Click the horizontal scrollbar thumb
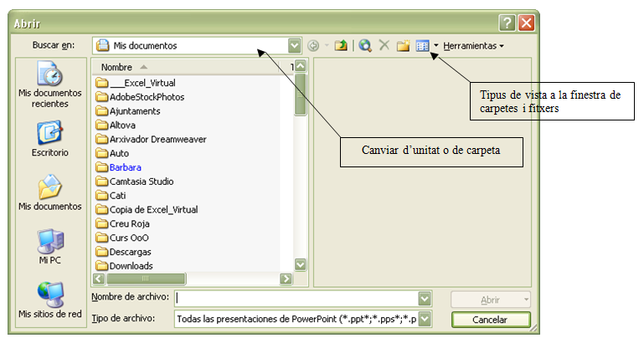 pyautogui.click(x=147, y=279)
